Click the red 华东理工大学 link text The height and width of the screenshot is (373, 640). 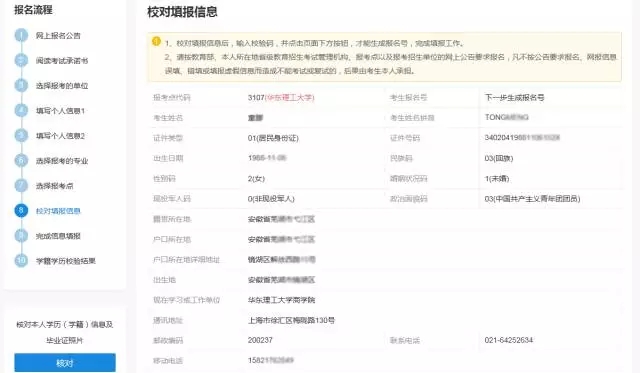click(x=290, y=98)
